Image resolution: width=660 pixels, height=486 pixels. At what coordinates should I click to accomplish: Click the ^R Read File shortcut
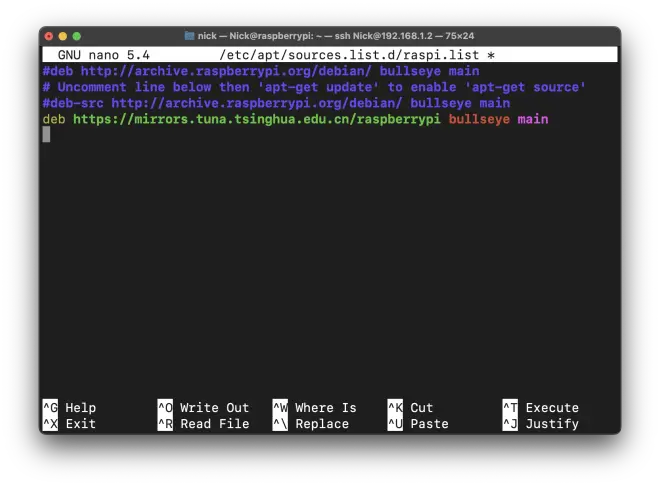(203, 423)
